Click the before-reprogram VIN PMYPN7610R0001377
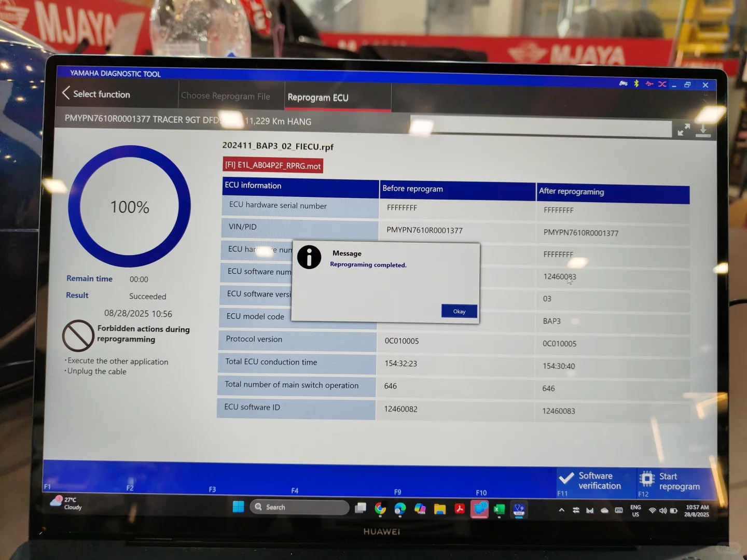 tap(424, 230)
